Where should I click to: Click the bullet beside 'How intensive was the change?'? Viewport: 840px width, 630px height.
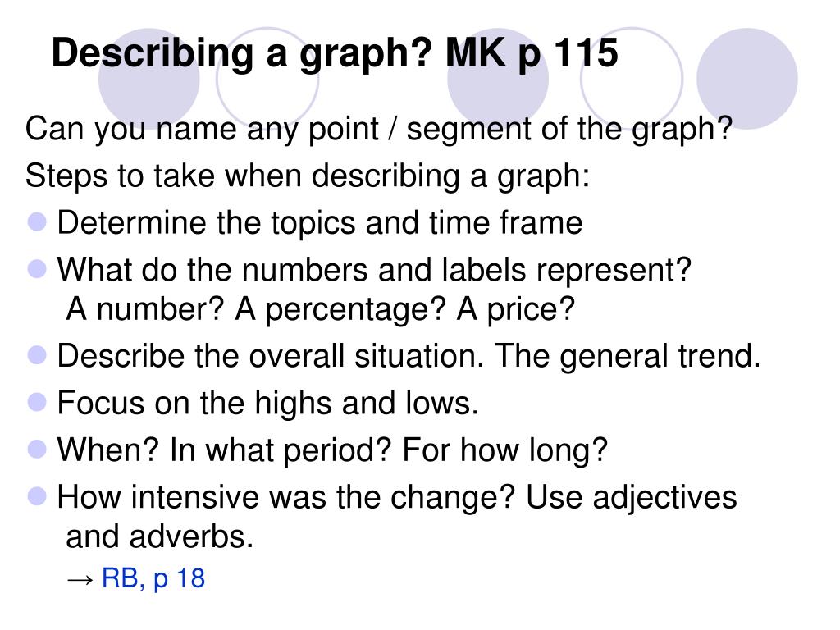37,496
